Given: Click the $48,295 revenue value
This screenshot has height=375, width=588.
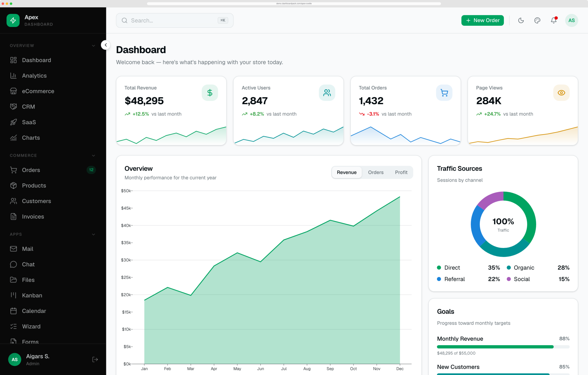Looking at the screenshot, I should (144, 101).
